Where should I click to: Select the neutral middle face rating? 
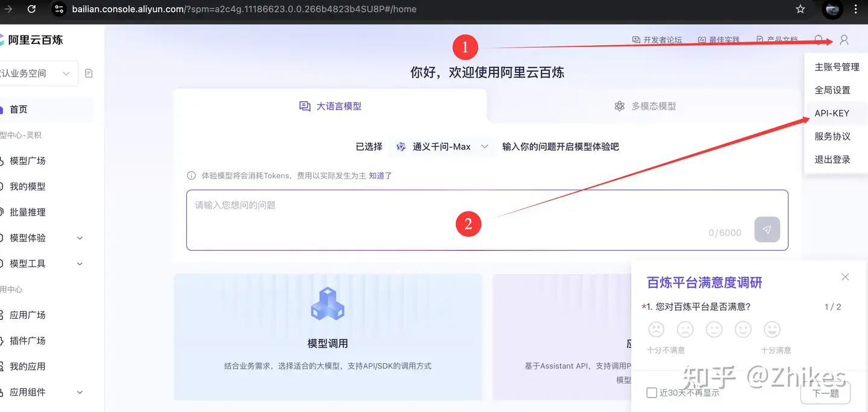pos(714,329)
